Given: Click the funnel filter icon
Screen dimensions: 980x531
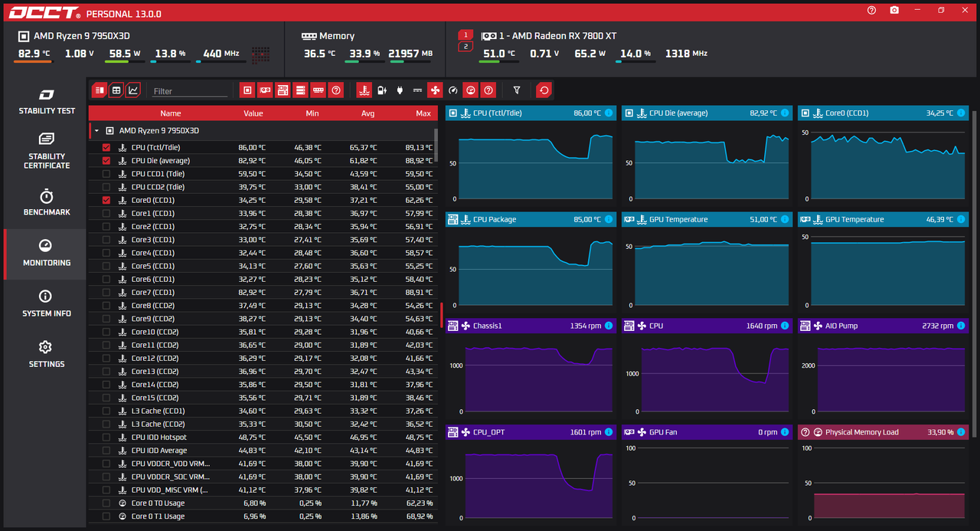Looking at the screenshot, I should pyautogui.click(x=517, y=90).
